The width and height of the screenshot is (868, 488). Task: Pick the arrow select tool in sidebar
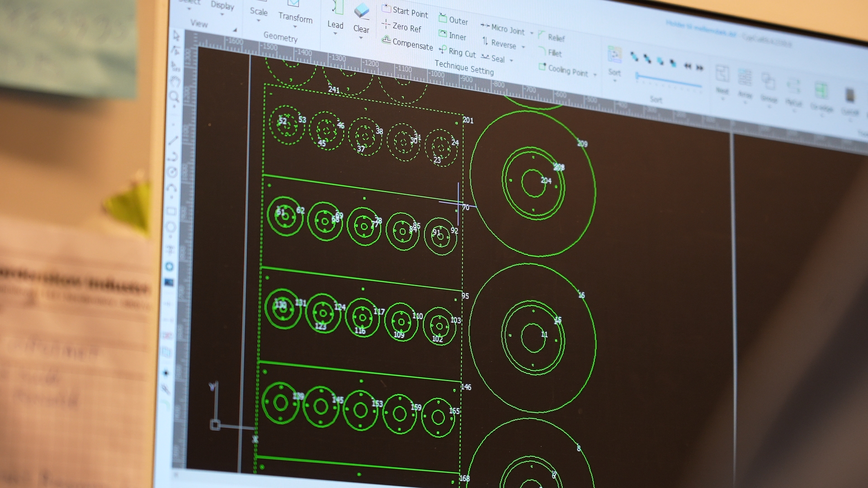176,36
